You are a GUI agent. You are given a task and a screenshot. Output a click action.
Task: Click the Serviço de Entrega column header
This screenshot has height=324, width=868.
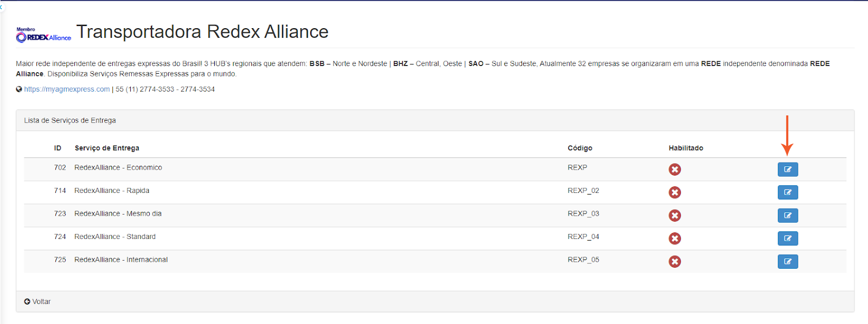click(x=107, y=148)
